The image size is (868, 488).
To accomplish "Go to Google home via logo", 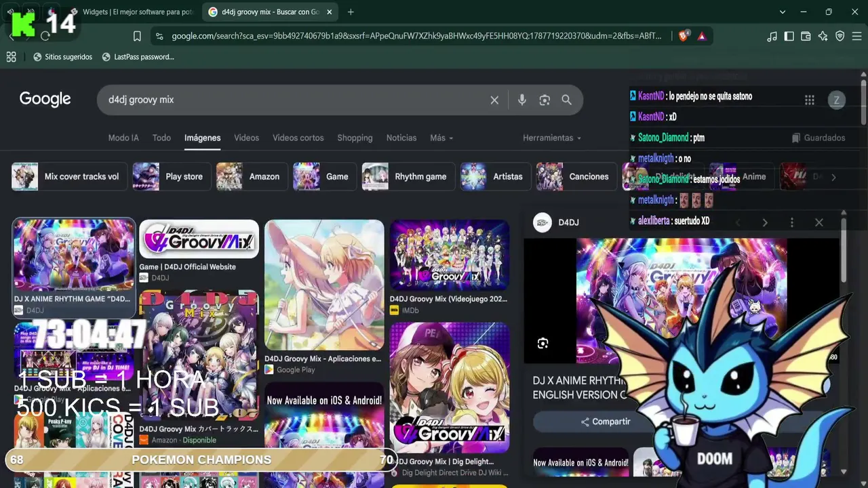I will coord(45,100).
